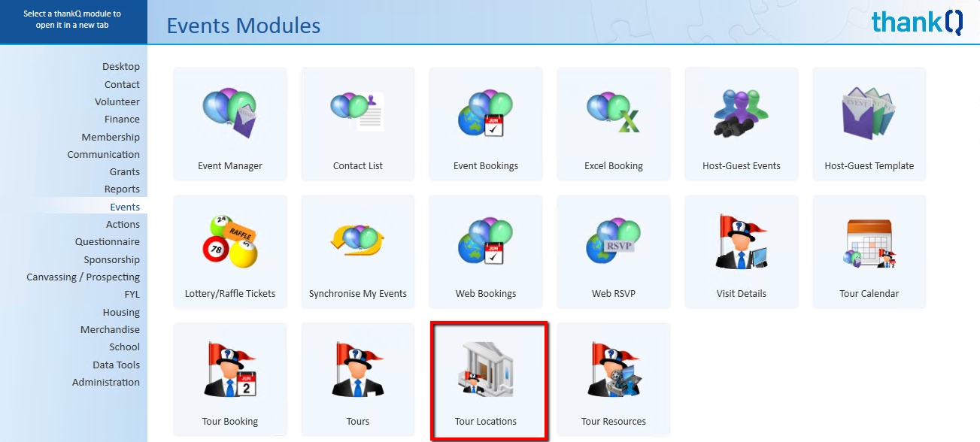Open Host-Guest Events module
Screen dimensions: 980x442
tap(742, 114)
